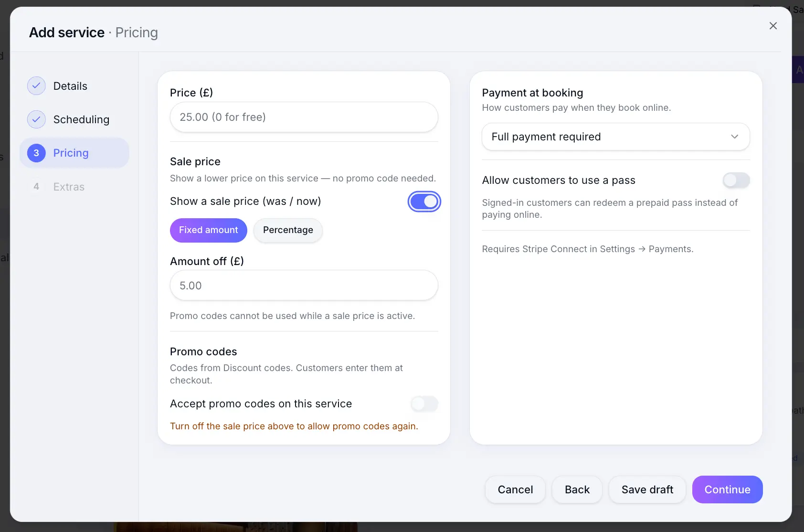Click the Amount off (£) field
The width and height of the screenshot is (804, 532).
coord(304,286)
